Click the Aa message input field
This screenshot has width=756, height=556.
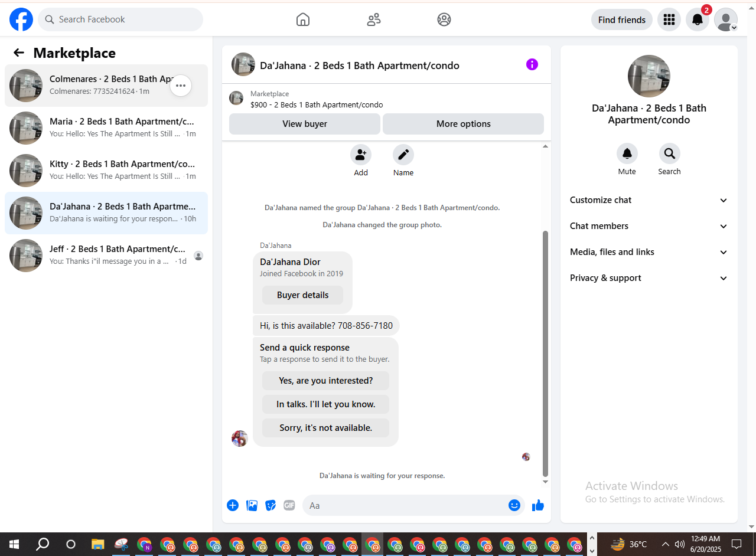[x=405, y=505]
